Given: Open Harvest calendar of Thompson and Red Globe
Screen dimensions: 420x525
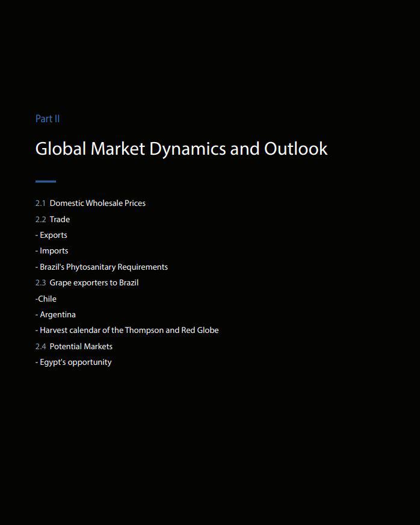Looking at the screenshot, I should click(128, 331).
